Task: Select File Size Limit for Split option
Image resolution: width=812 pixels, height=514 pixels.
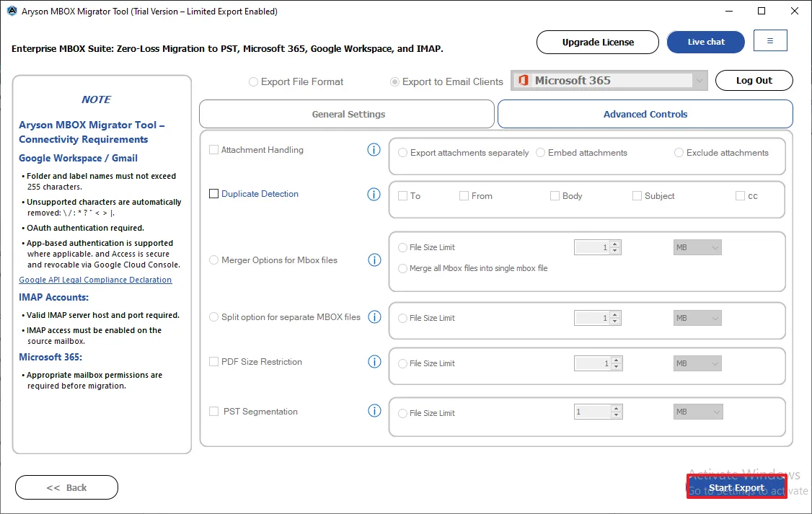Action: click(402, 318)
